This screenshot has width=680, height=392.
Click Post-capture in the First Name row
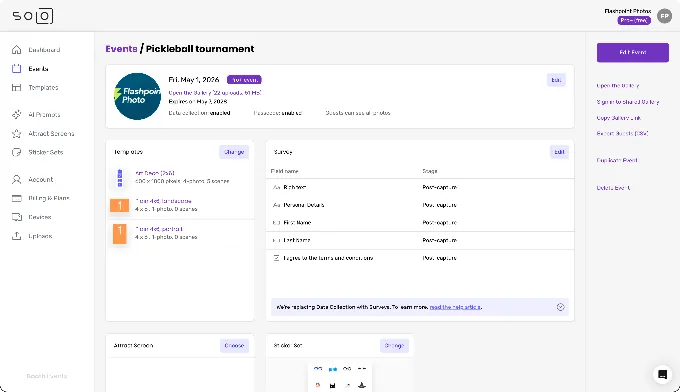click(x=439, y=222)
